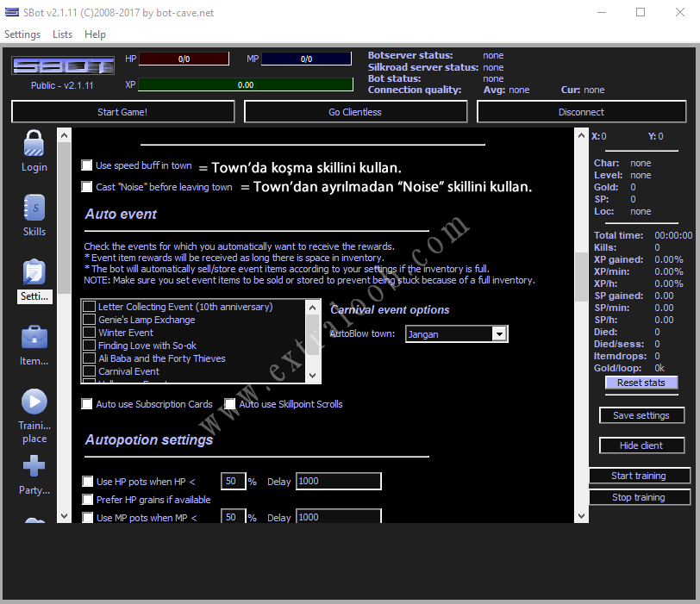Tick Cast Noise before leaving town checkbox
The image size is (700, 604).
coord(86,186)
